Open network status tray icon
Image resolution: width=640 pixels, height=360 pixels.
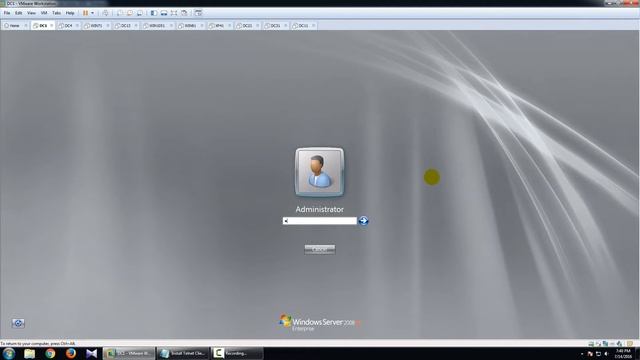tap(598, 354)
